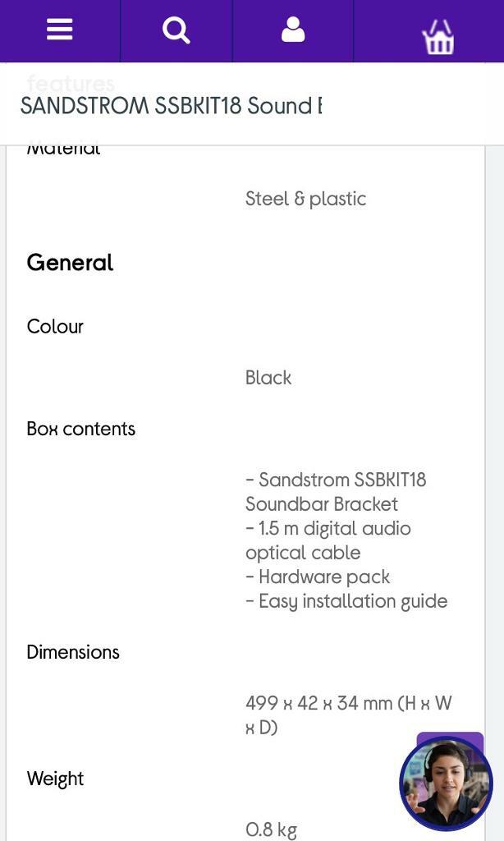This screenshot has height=841, width=504.
Task: Select the Colour row labelled Black
Action: 54,326
